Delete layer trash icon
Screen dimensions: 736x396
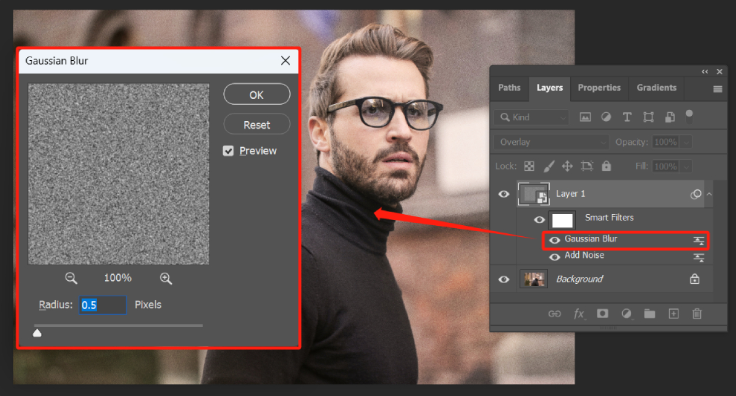(697, 314)
